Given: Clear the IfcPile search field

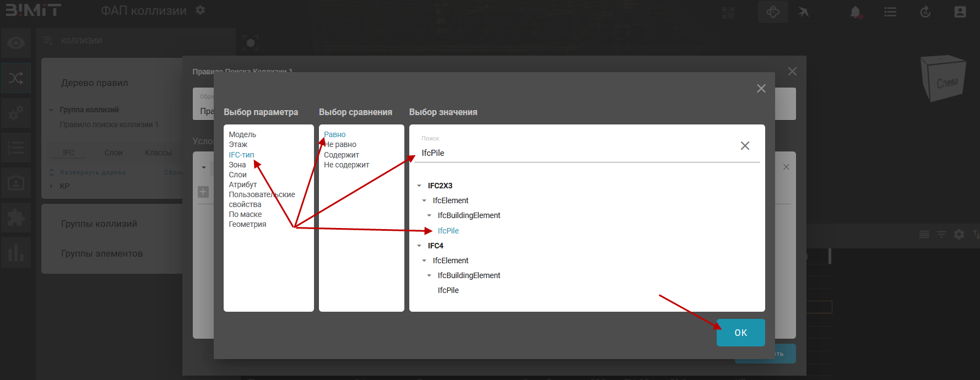Looking at the screenshot, I should (x=745, y=145).
